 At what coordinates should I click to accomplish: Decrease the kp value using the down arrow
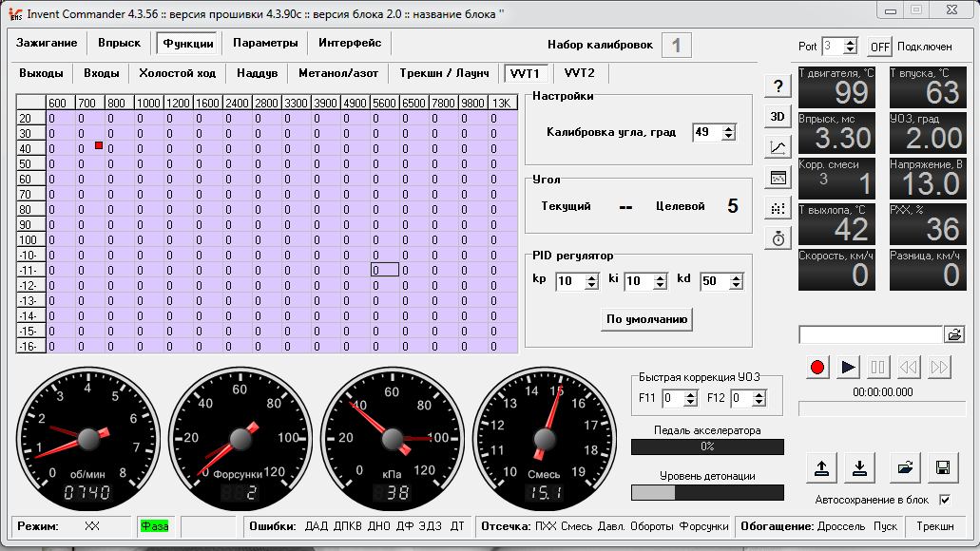[592, 286]
